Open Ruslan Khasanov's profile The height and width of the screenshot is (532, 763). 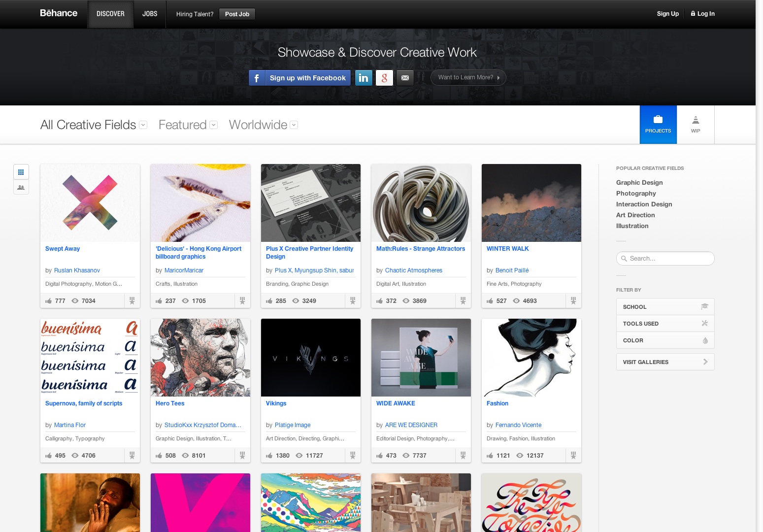click(77, 270)
